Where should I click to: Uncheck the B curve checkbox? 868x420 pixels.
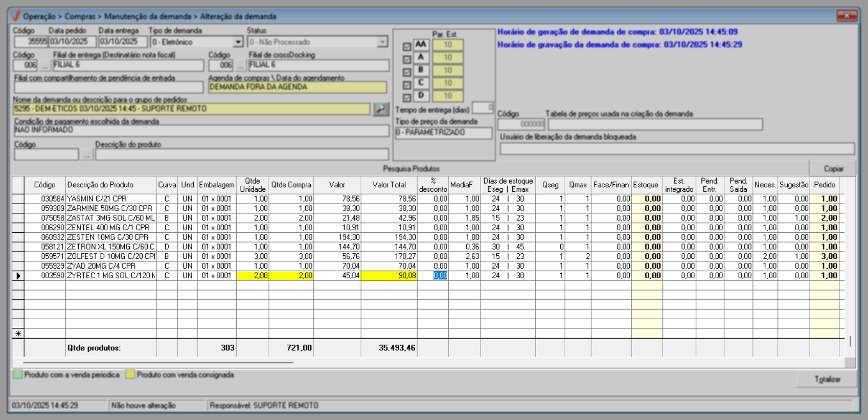407,72
